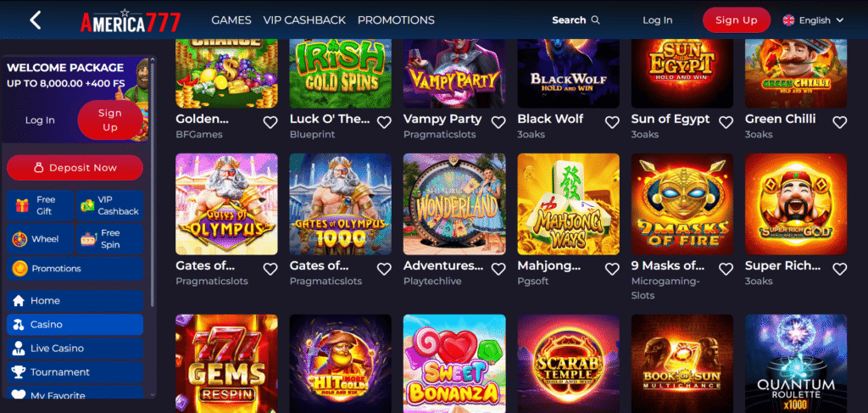Click the search magnifier icon
This screenshot has width=868, height=413.
pyautogui.click(x=596, y=20)
